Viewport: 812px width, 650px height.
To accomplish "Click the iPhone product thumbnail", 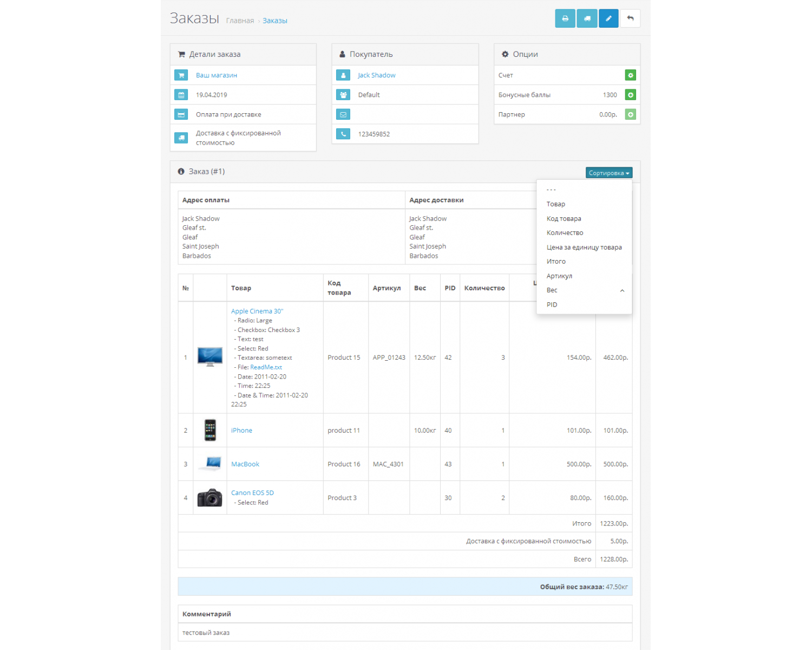I will [x=210, y=430].
